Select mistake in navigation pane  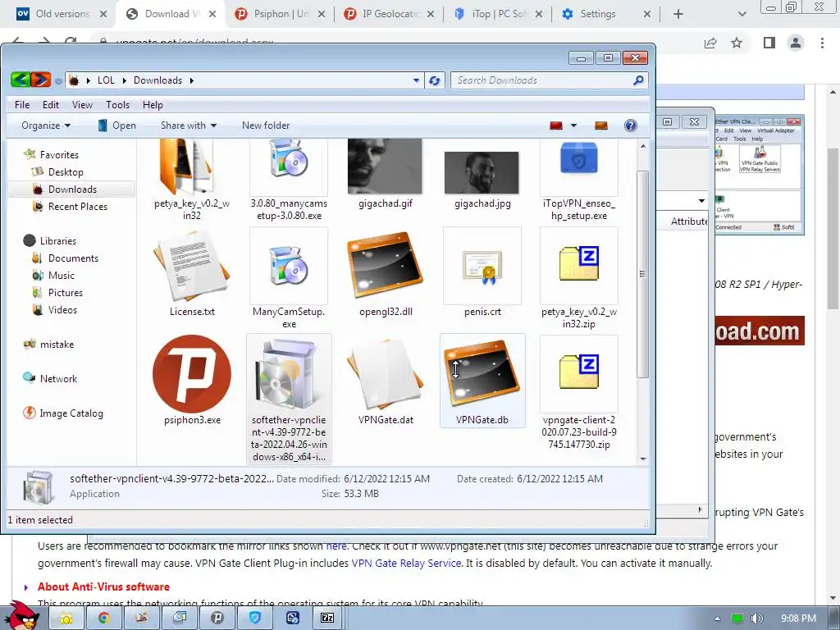point(57,345)
